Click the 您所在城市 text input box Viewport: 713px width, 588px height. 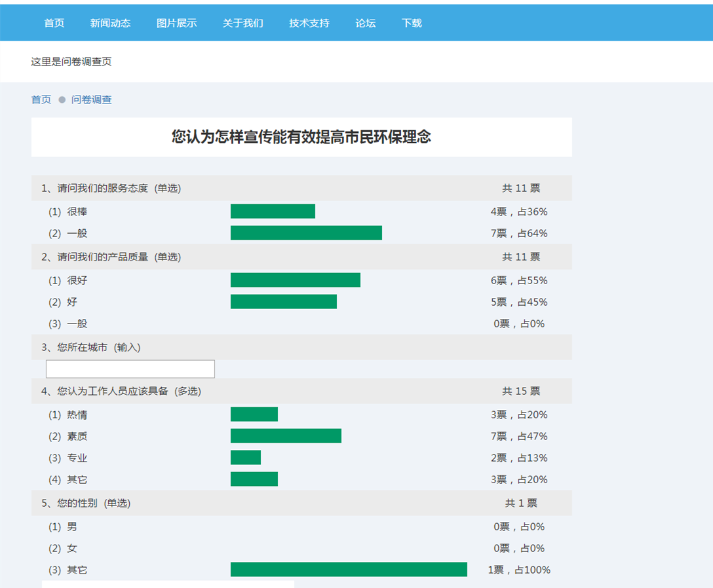[x=130, y=369]
